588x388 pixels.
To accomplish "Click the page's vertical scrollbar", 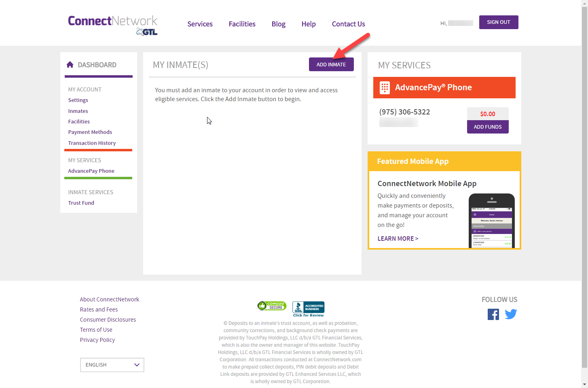I will [585, 187].
